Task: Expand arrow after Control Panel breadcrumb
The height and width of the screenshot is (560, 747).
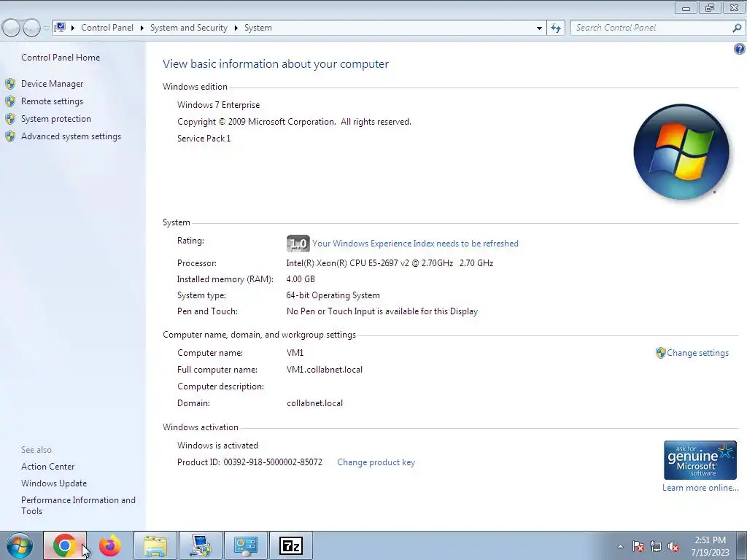Action: 142,28
